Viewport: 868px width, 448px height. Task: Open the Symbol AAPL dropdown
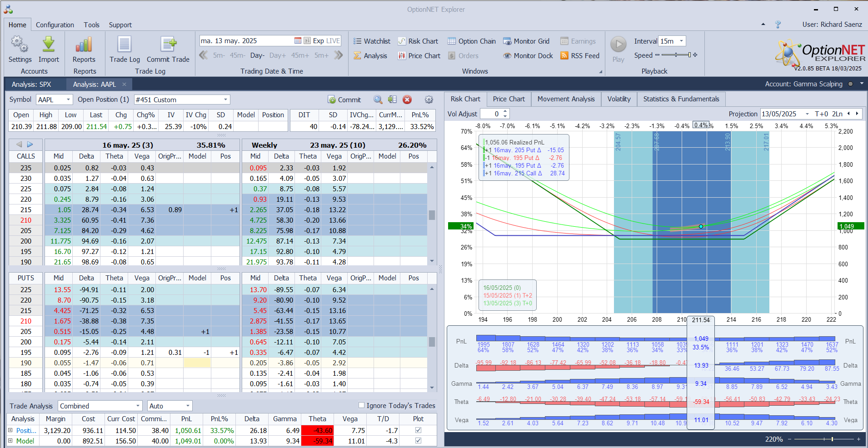pos(68,100)
